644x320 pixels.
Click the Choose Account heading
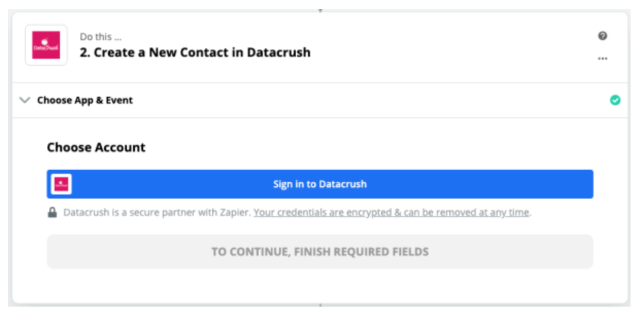96,148
